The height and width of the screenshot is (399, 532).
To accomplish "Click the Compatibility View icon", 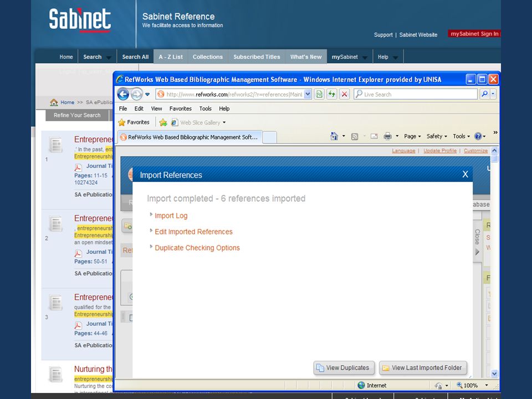I will pos(319,94).
